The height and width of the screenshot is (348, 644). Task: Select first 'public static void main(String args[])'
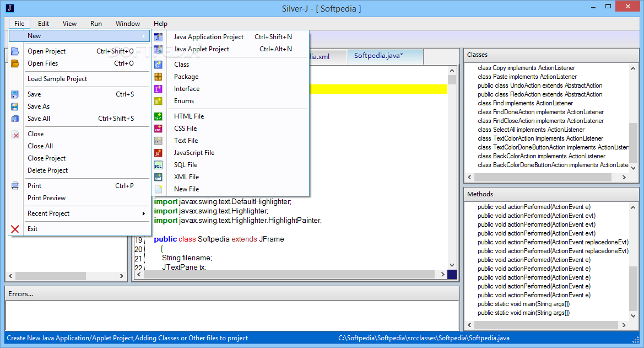(x=523, y=304)
